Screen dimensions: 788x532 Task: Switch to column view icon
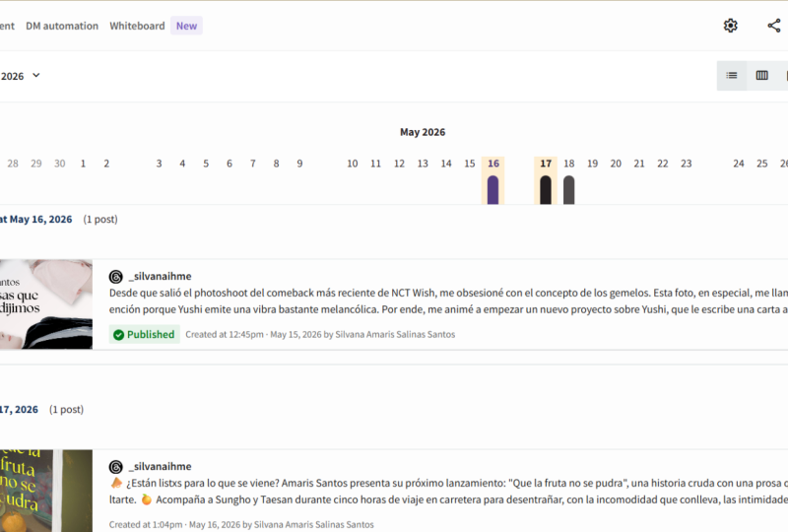point(761,76)
